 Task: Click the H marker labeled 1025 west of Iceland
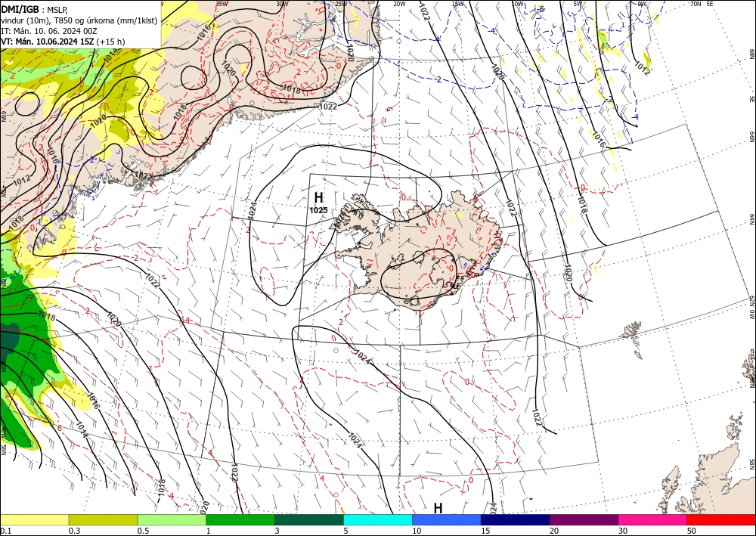click(x=318, y=197)
